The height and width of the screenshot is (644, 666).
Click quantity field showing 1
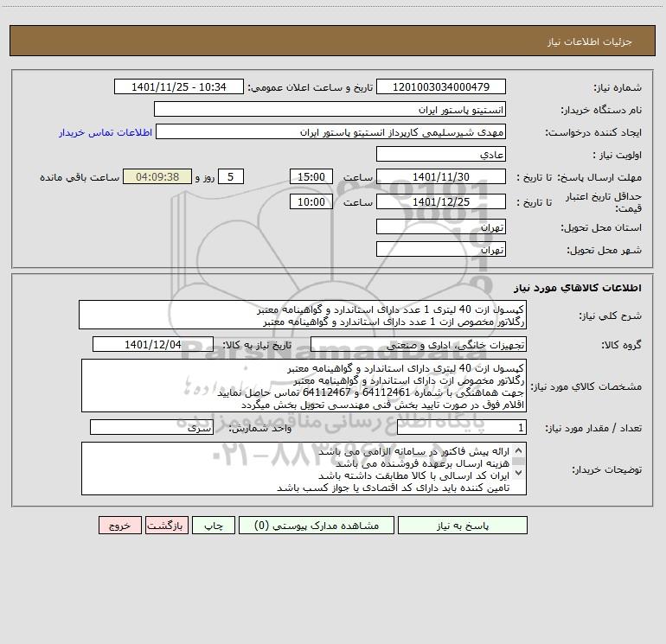pos(462,428)
